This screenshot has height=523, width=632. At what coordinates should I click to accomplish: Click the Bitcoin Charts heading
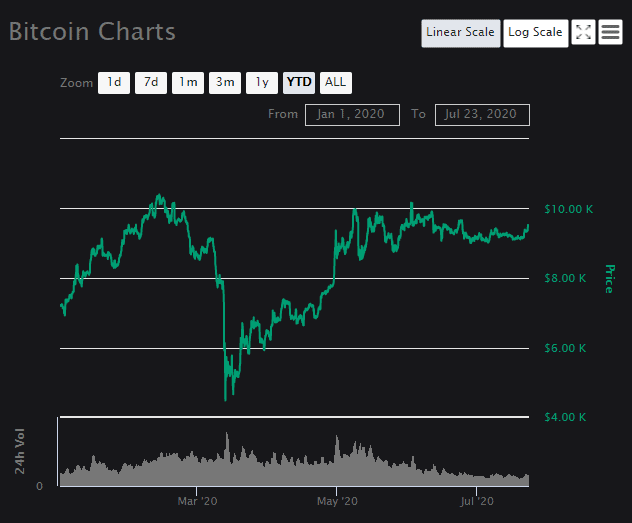(x=92, y=31)
